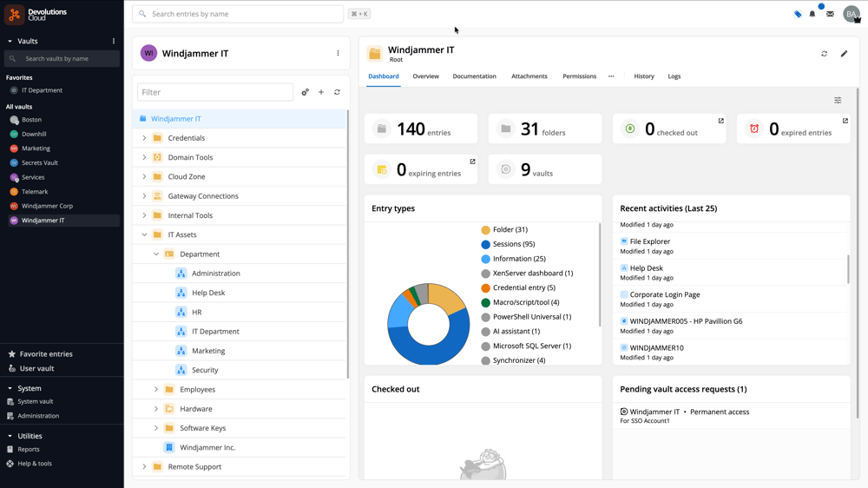Open the BA user avatar menu
868x488 pixels.
click(x=852, y=14)
